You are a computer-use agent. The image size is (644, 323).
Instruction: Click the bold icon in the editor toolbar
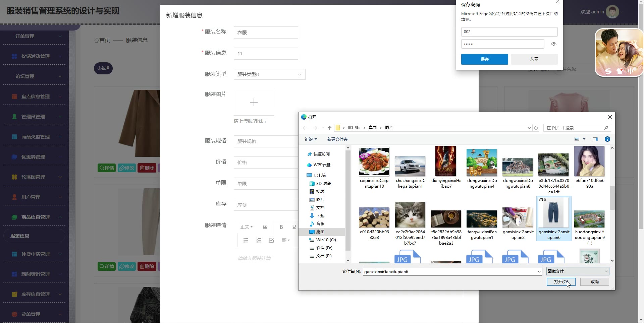click(x=281, y=227)
